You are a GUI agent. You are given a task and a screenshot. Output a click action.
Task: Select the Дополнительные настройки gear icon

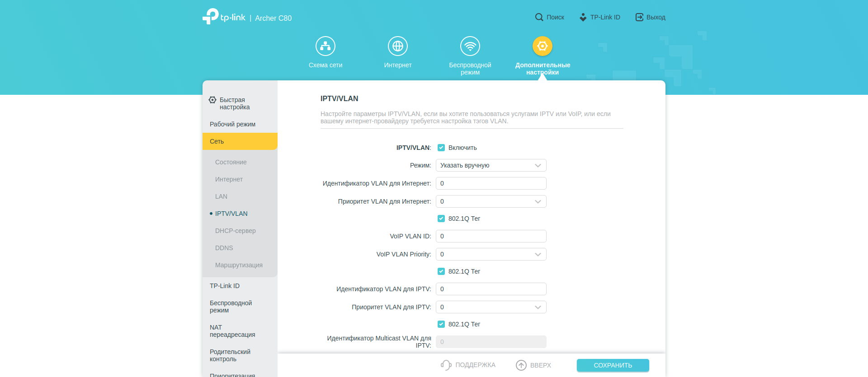pos(542,46)
